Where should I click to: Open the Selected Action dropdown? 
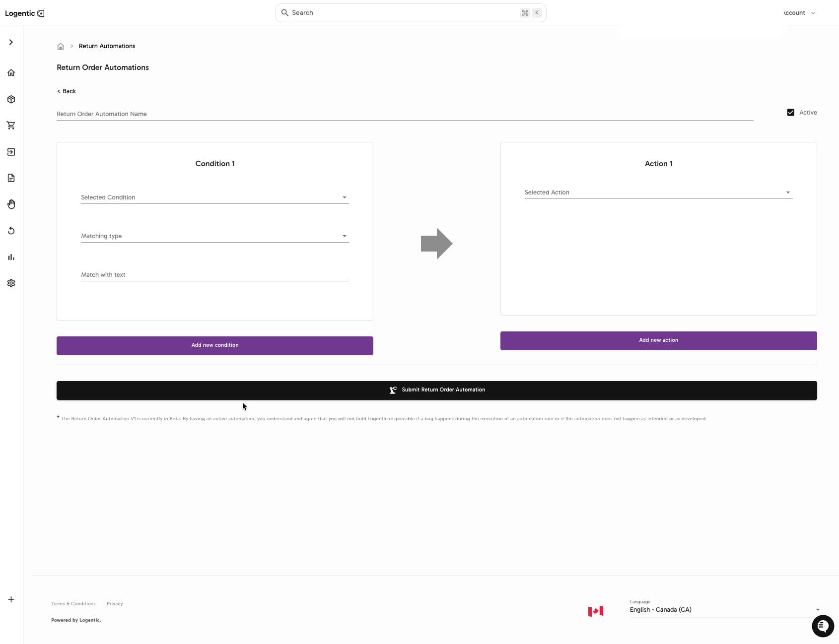(658, 193)
